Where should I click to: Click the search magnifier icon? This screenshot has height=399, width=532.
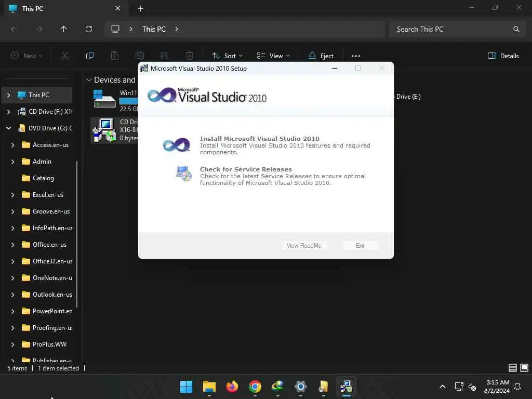tap(516, 29)
